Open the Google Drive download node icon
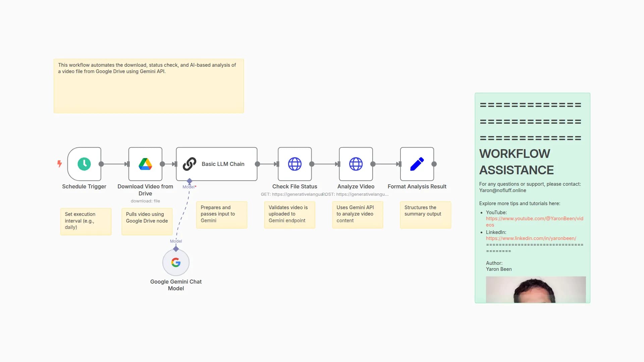Viewport: 644px width, 362px height. point(145,164)
